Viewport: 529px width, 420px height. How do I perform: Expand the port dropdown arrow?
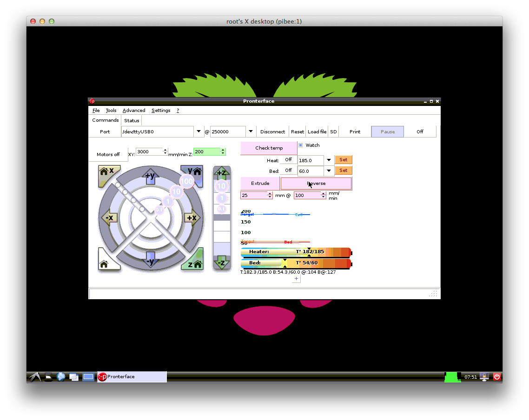click(x=198, y=131)
